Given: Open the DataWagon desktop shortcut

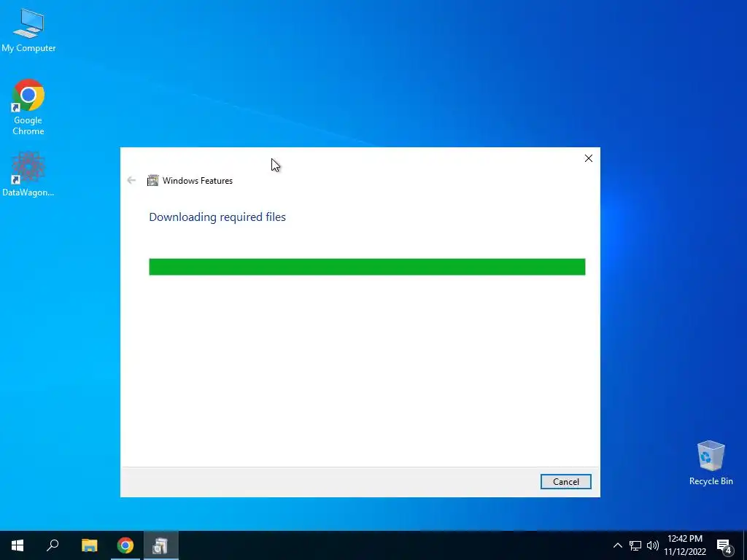Looking at the screenshot, I should tap(28, 174).
